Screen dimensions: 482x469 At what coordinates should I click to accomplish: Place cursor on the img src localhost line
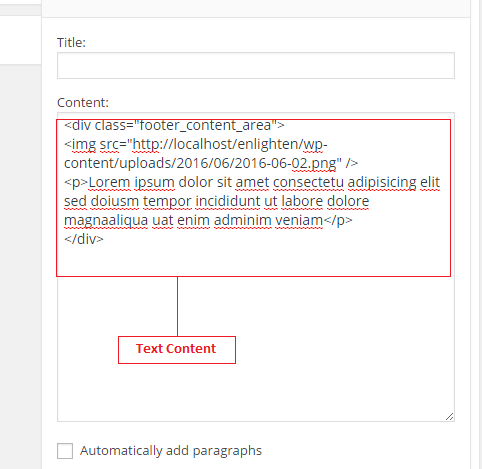click(x=196, y=144)
